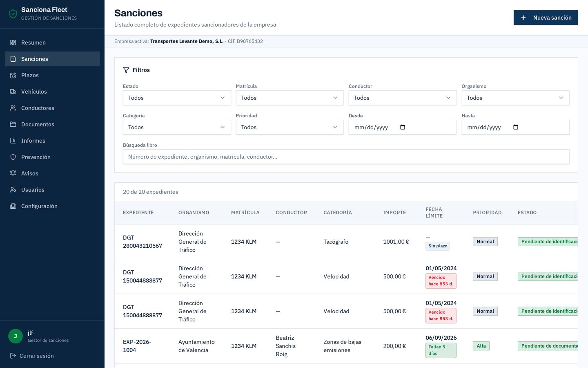Click the jlf user avatar
The image size is (588, 368).
tap(16, 336)
